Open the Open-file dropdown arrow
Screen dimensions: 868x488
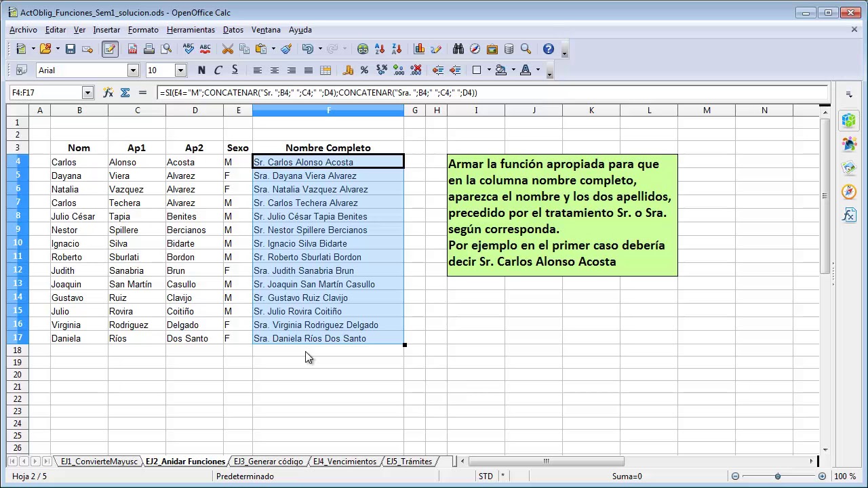(x=58, y=49)
